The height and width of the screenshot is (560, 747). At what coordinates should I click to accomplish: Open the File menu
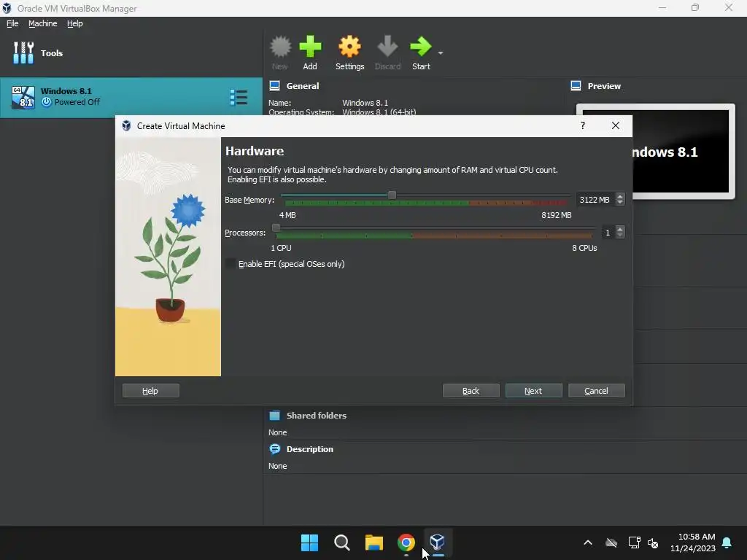[12, 23]
